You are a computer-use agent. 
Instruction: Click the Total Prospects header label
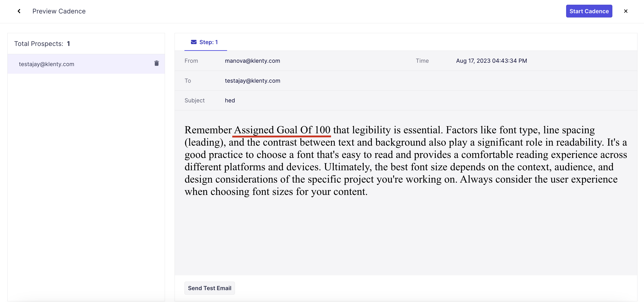pyautogui.click(x=39, y=44)
